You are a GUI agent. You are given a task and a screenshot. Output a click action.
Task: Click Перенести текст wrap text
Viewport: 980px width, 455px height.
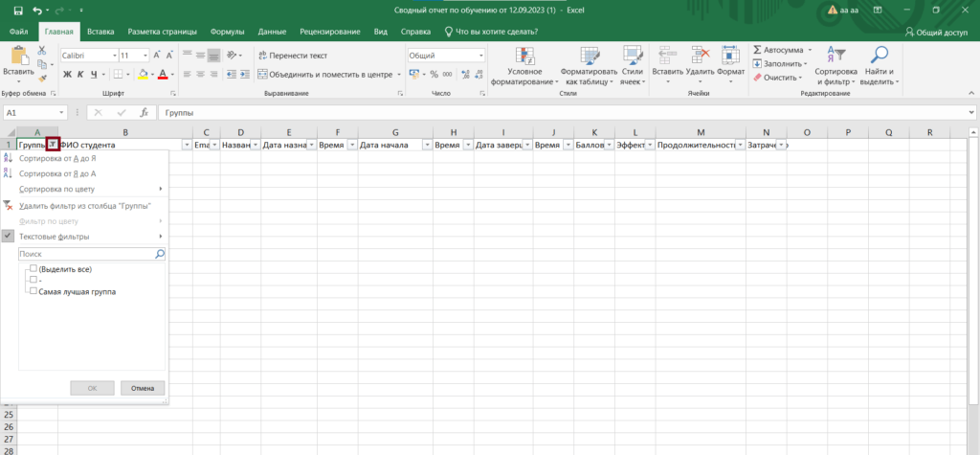(x=293, y=56)
